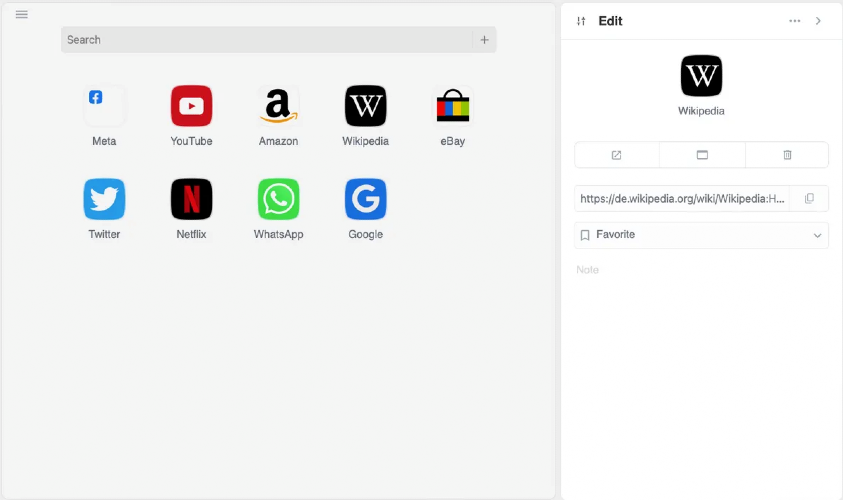
Task: Click the YouTube label text
Action: coord(191,141)
